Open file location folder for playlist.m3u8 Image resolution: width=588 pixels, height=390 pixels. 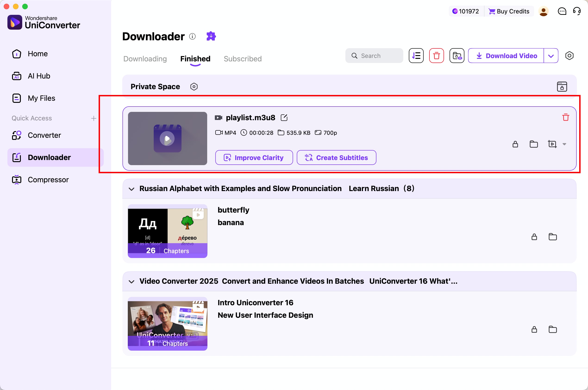(x=534, y=144)
